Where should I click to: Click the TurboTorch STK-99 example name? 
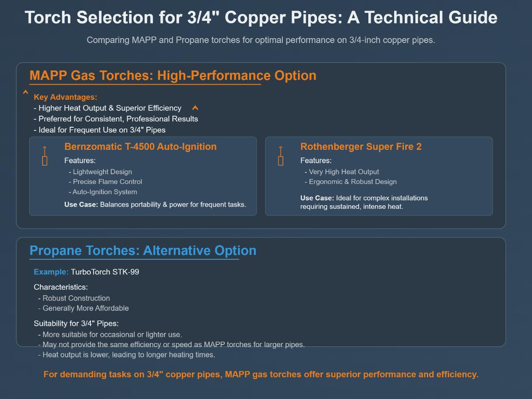[x=105, y=272]
